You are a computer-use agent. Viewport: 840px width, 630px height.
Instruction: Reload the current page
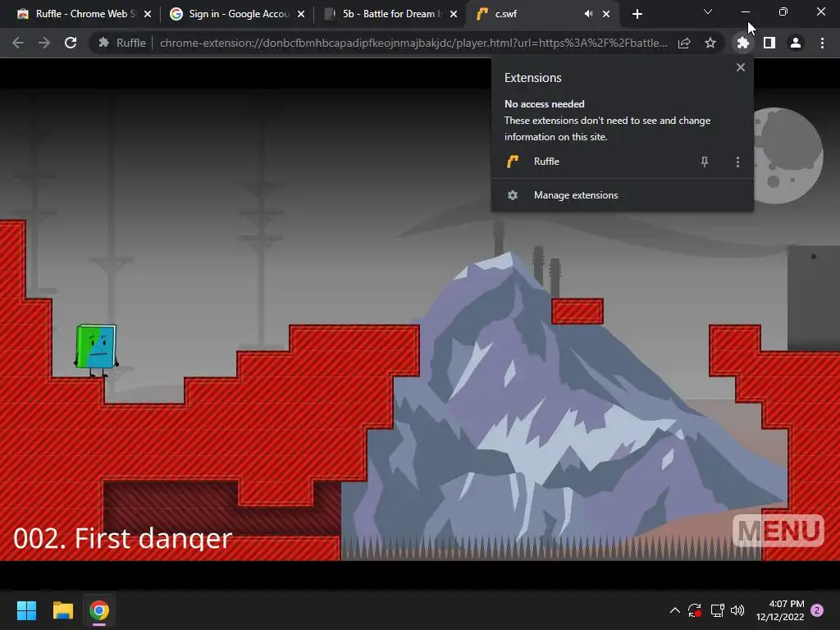[x=71, y=43]
